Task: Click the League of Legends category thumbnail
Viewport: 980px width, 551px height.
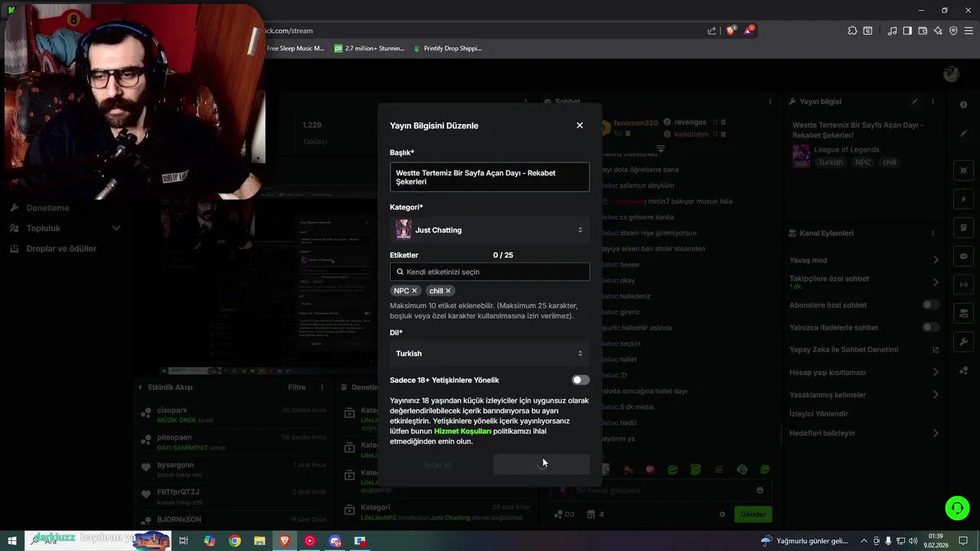Action: (x=801, y=156)
